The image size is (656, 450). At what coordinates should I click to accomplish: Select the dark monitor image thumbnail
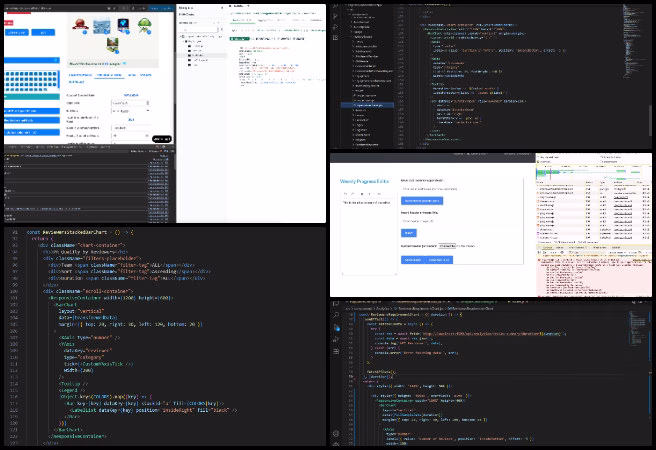(x=123, y=26)
